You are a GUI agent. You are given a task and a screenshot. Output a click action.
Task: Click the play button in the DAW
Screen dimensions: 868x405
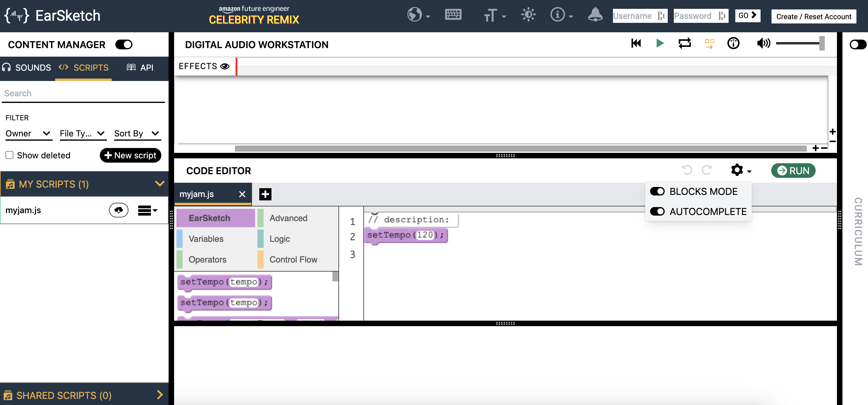tap(660, 43)
